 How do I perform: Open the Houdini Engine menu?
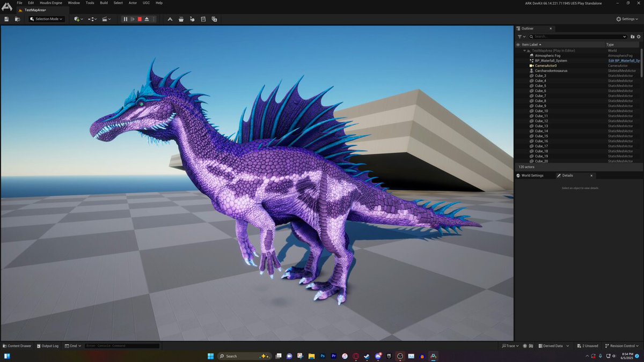[x=51, y=3]
